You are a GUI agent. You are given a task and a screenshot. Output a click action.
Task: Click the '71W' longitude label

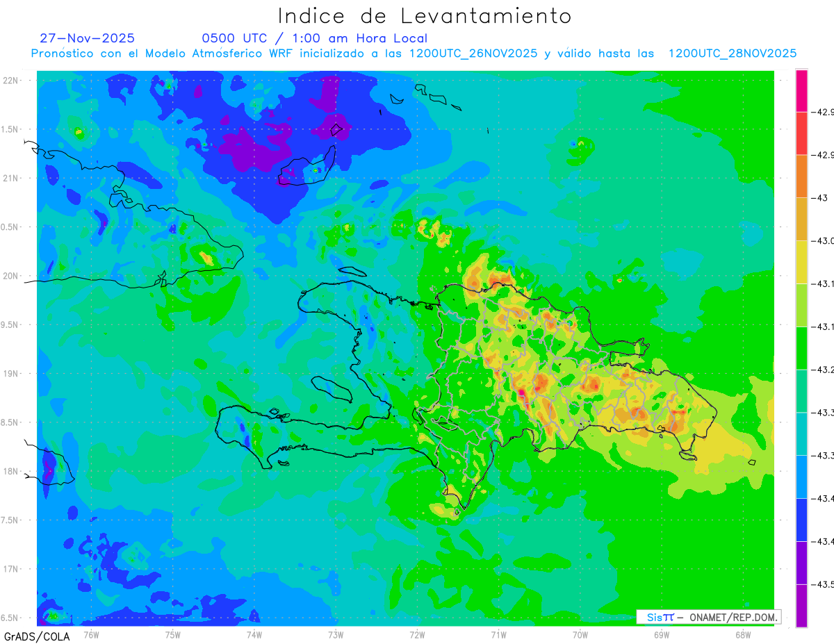(x=498, y=634)
